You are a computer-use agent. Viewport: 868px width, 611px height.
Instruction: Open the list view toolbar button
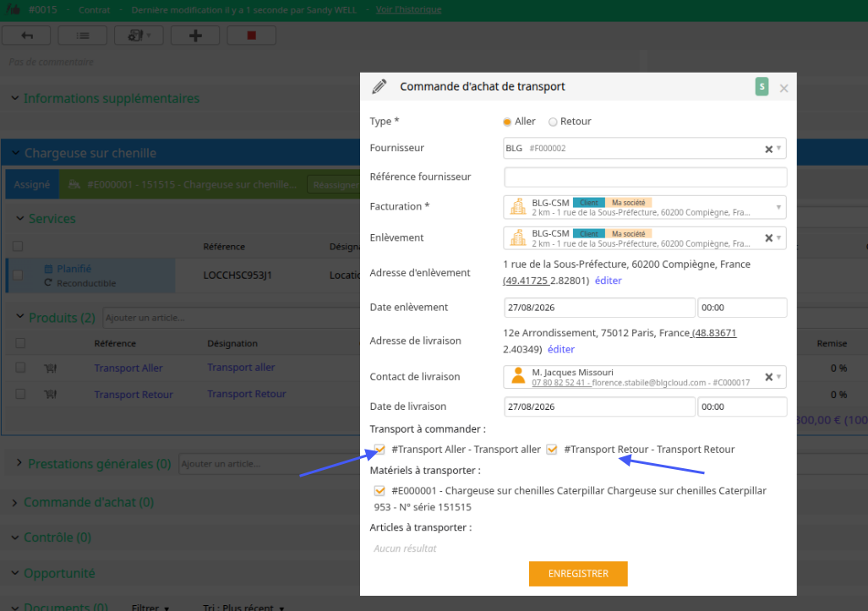pos(83,35)
